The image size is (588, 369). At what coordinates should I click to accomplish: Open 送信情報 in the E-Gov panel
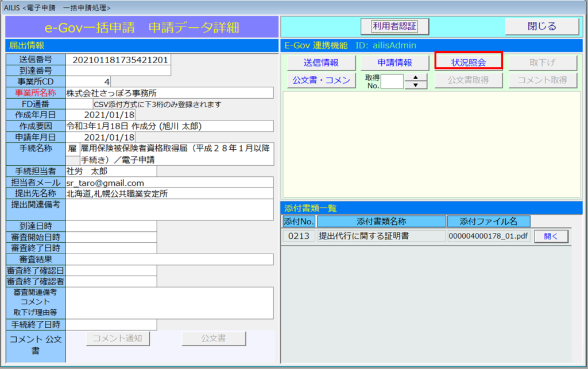(321, 63)
